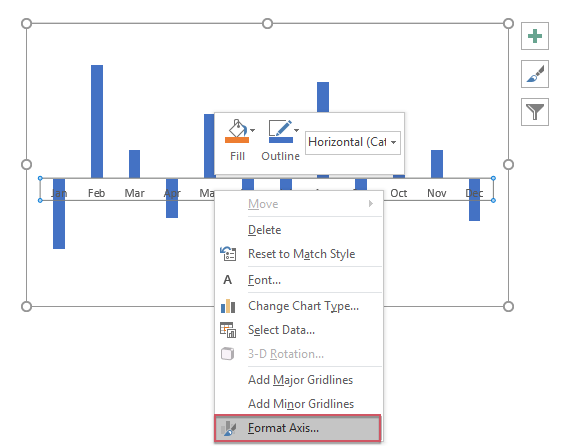The height and width of the screenshot is (446, 565).
Task: Open the Horizontal (Category) Axis element dropdown
Action: tap(353, 143)
